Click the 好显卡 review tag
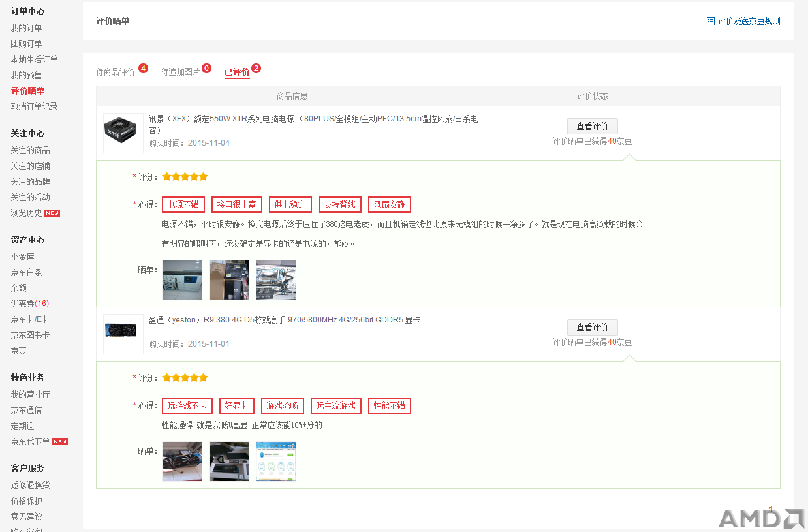The image size is (808, 532). coord(237,405)
